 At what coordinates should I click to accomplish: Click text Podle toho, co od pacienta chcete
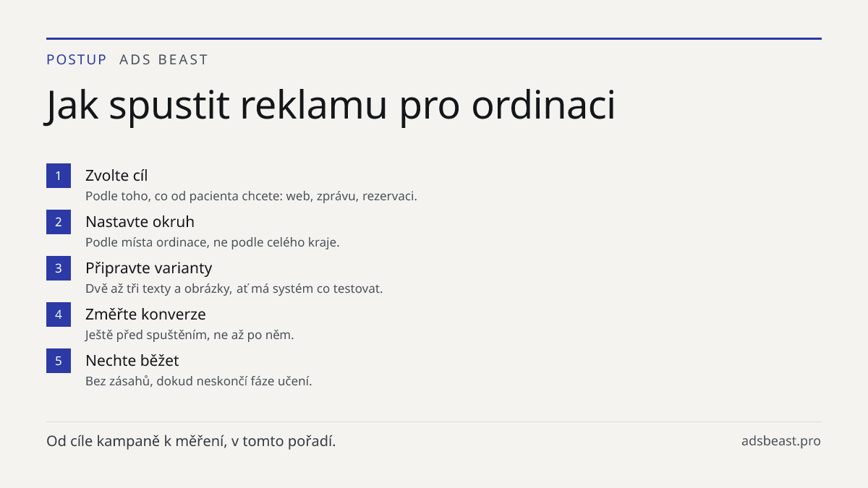click(x=182, y=196)
